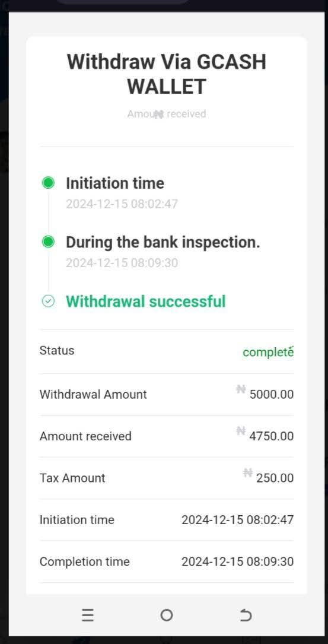Click the faded Amount received subtitle
The width and height of the screenshot is (328, 644).
coord(166,114)
